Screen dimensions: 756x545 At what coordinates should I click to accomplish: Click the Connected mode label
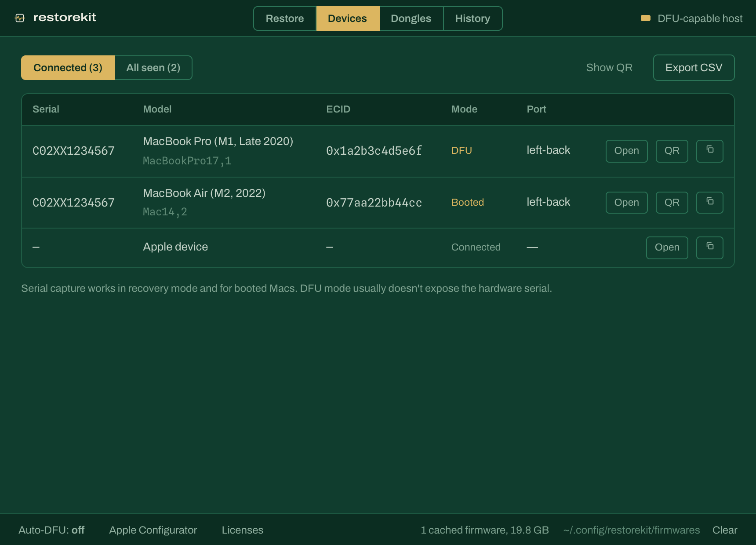click(x=476, y=247)
